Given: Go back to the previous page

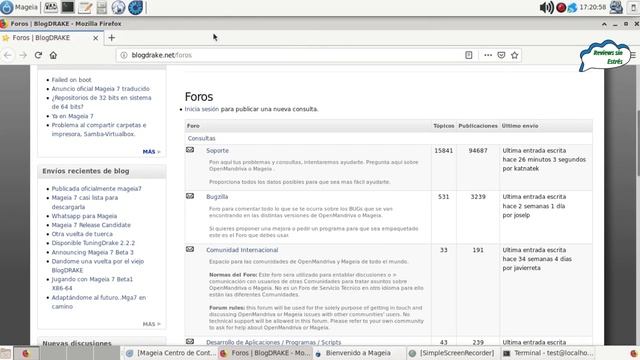Looking at the screenshot, I should [8, 55].
